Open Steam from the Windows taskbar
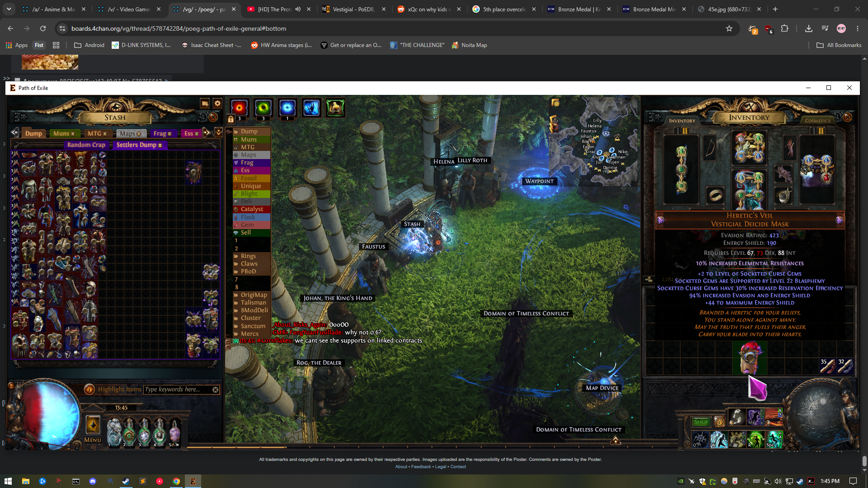This screenshot has height=488, width=868. point(126,481)
